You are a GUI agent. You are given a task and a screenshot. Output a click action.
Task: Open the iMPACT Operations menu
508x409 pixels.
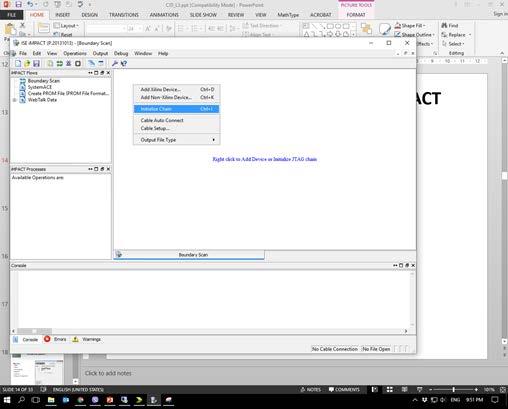pos(75,53)
